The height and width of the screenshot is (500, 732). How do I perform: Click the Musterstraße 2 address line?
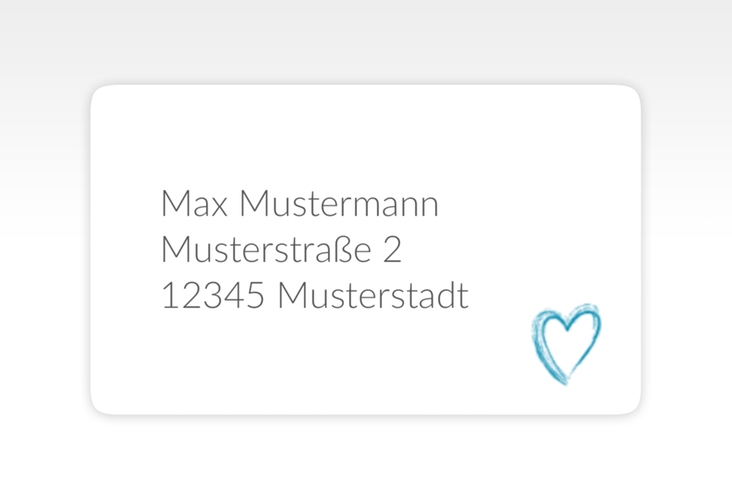pos(281,250)
